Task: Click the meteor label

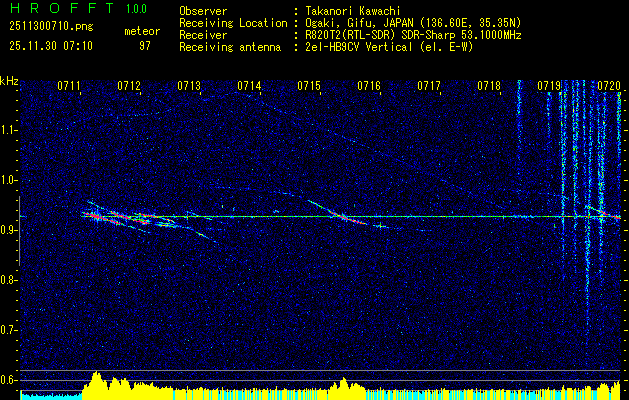Action: point(142,31)
